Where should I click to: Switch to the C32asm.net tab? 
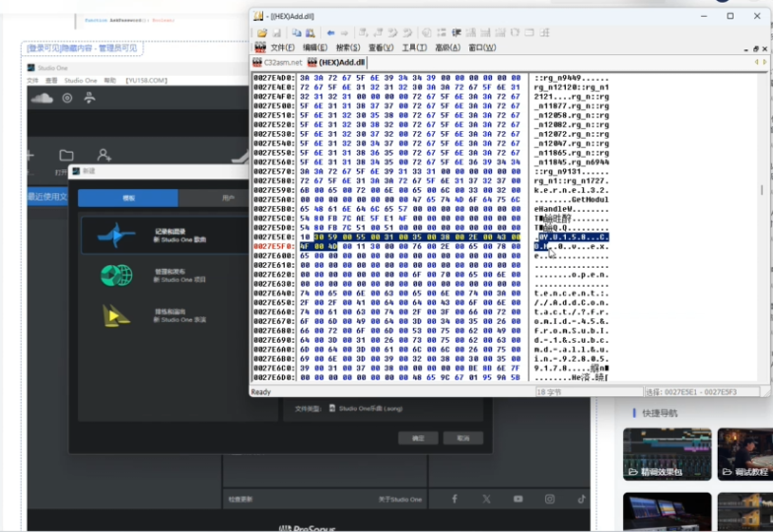point(280,62)
